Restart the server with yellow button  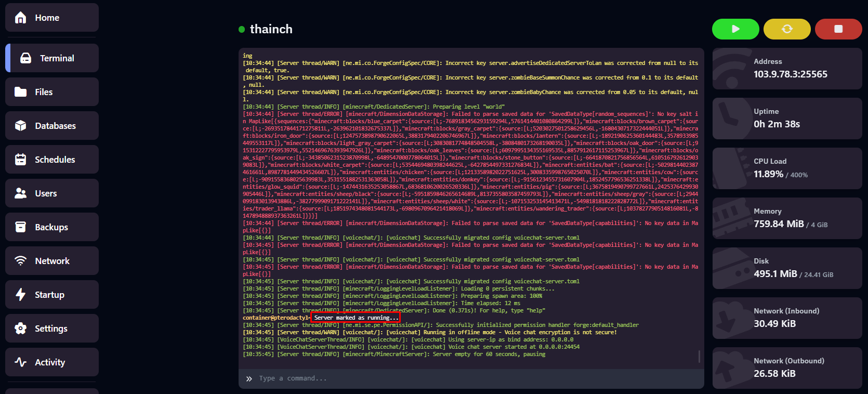tap(787, 29)
